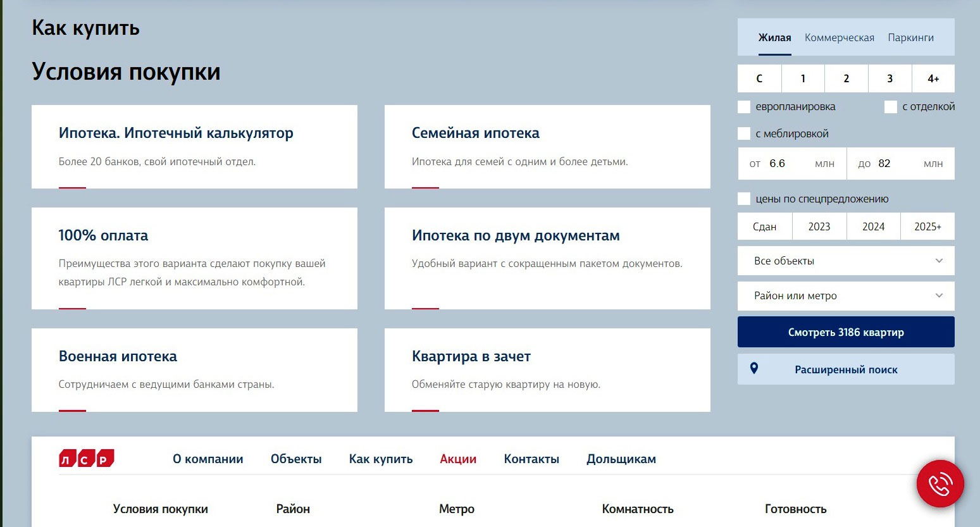Open the 100% оплата card
The image size is (980, 527).
(x=194, y=258)
